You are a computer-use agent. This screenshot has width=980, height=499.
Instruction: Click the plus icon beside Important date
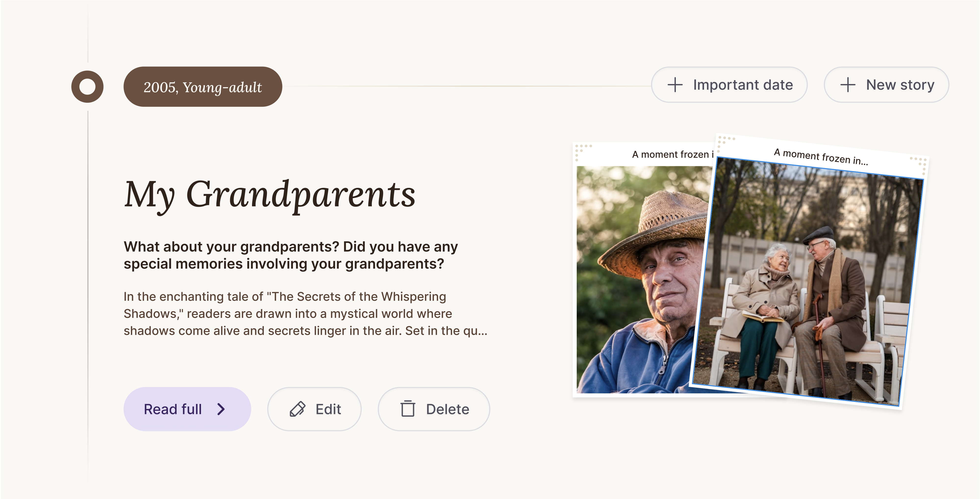tap(675, 85)
